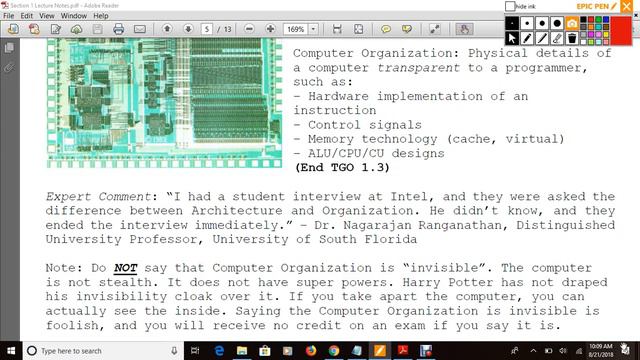Select the Epic Pen eraser tool

[557, 38]
